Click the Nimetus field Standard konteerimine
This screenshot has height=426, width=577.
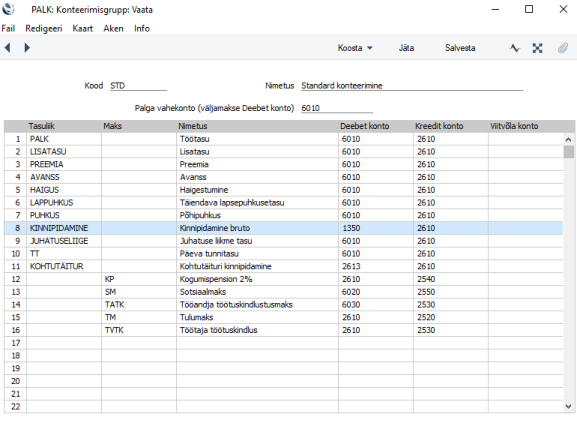(412, 86)
